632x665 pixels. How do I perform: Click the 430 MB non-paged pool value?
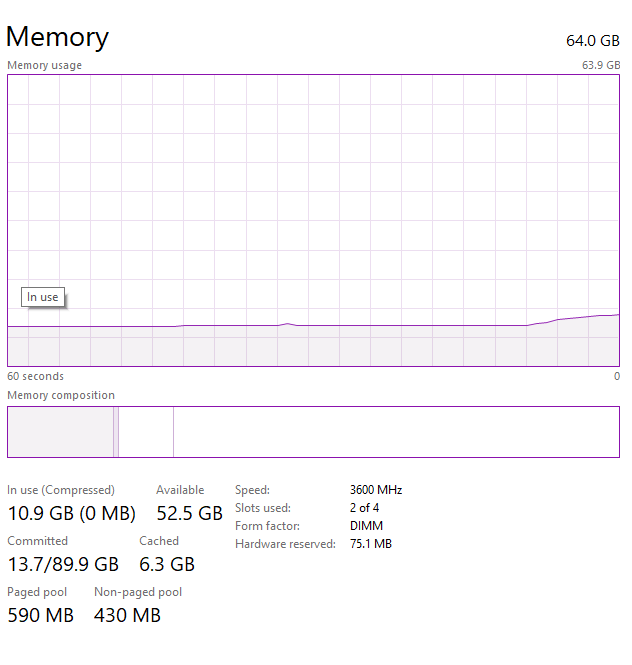point(127,615)
